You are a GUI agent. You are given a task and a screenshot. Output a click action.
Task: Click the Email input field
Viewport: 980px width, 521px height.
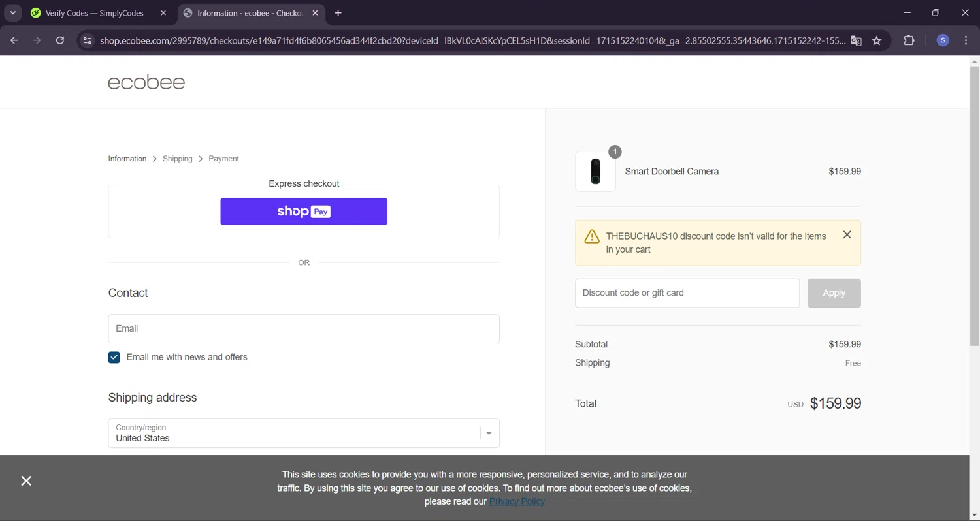click(304, 328)
